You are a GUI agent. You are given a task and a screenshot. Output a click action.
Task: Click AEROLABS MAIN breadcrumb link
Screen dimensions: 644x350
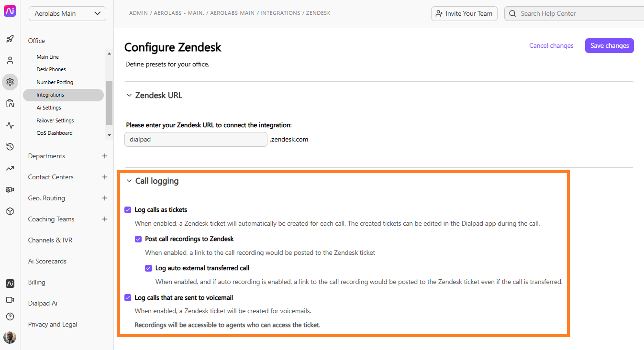[x=232, y=13]
